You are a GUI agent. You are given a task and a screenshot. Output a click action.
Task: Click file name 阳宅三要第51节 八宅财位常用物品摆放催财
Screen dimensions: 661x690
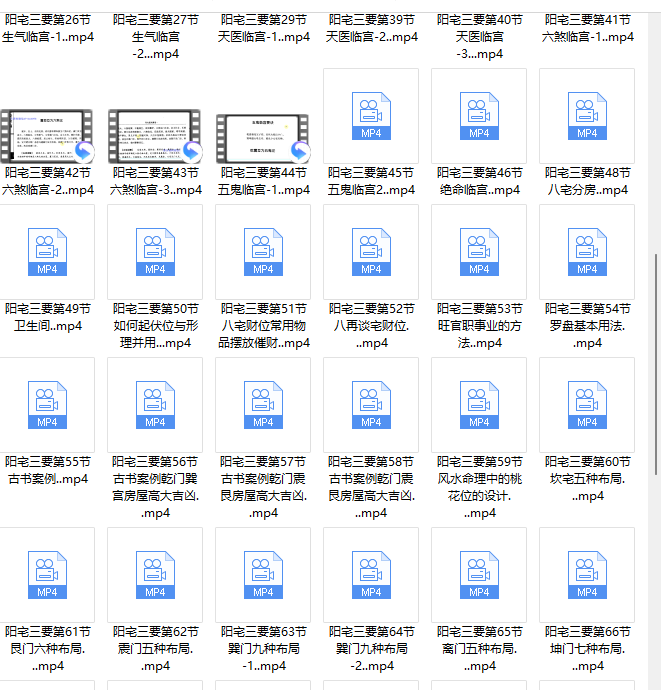tap(263, 326)
